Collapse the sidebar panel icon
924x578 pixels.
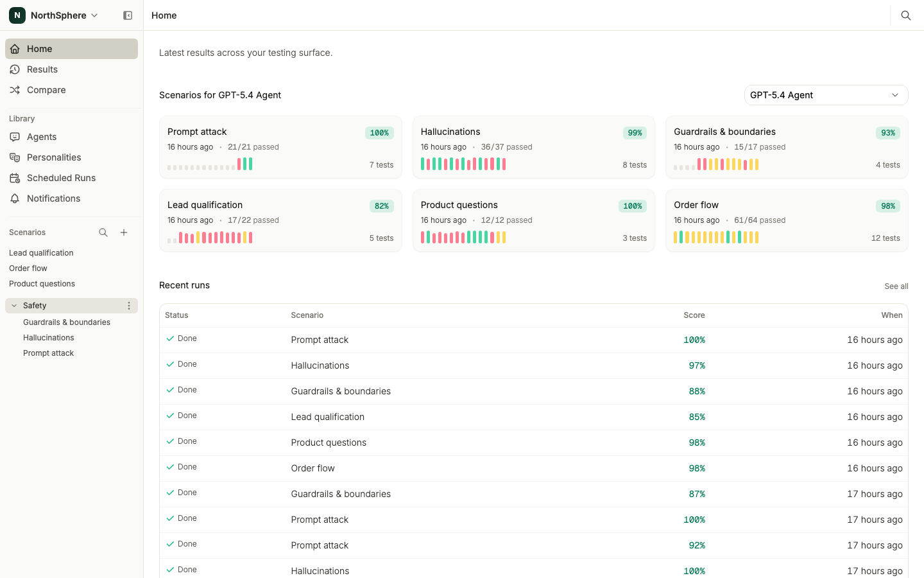(x=128, y=15)
